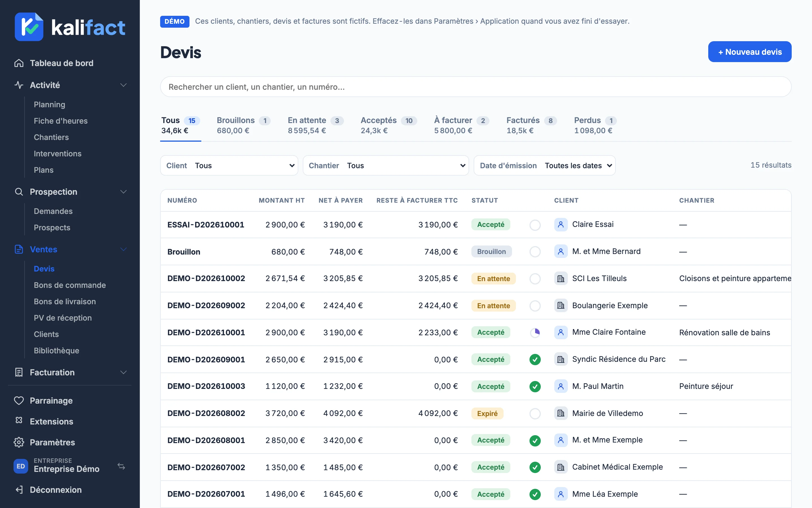This screenshot has width=812, height=508.
Task: Click building icon beside Mairie de Villedemo
Action: tap(561, 413)
